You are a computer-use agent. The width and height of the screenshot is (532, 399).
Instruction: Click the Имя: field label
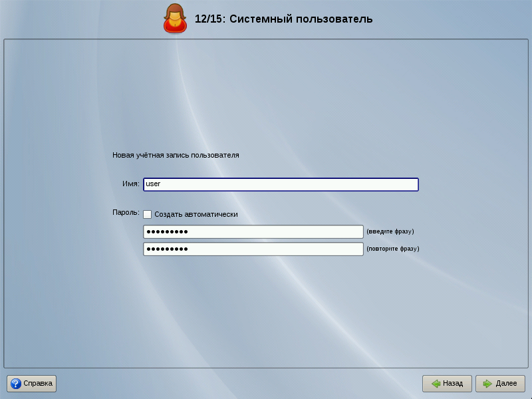click(x=130, y=184)
